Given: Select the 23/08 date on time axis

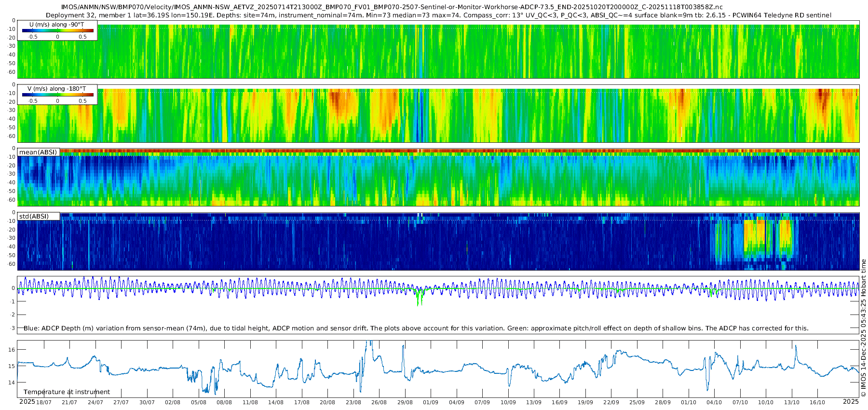Looking at the screenshot, I should (x=353, y=402).
